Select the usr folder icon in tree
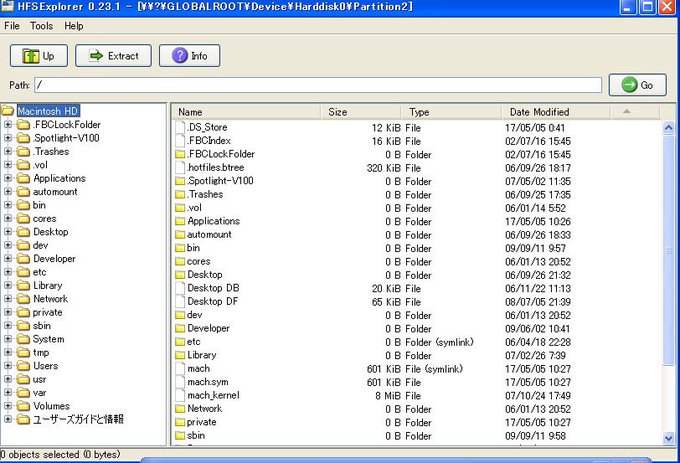This screenshot has height=463, width=680. (23, 379)
